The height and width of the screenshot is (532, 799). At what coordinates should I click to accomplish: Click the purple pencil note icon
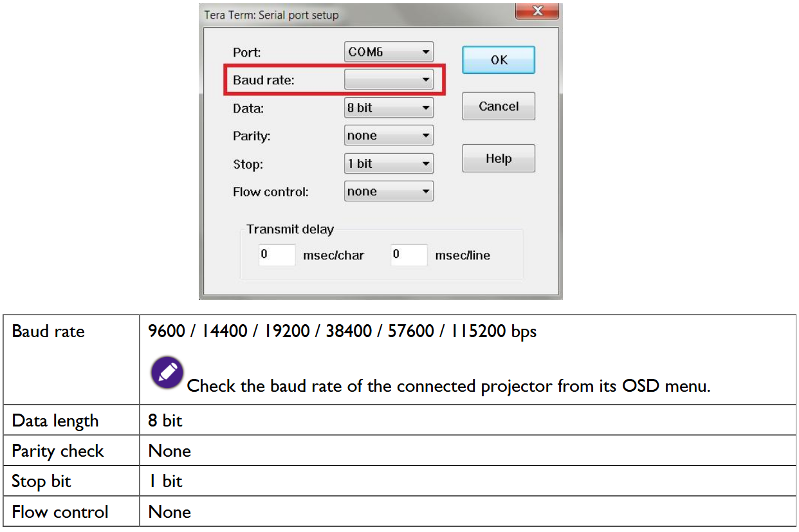pos(167,372)
